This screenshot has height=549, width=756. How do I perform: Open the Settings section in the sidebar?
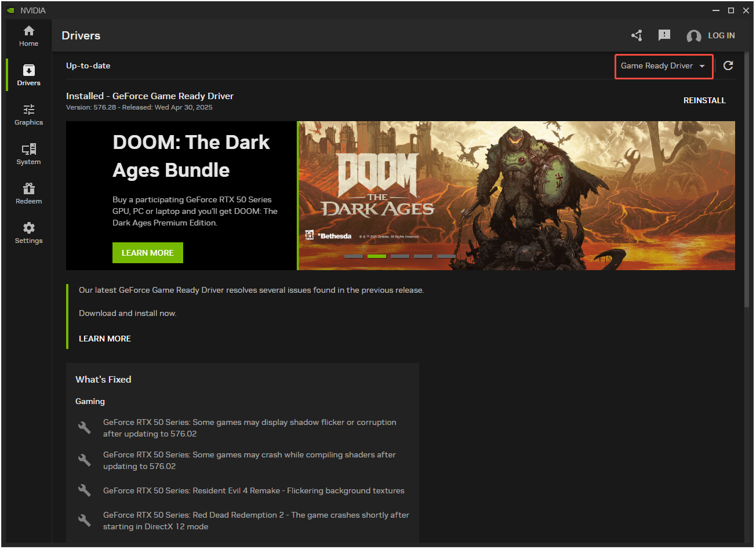pyautogui.click(x=28, y=232)
